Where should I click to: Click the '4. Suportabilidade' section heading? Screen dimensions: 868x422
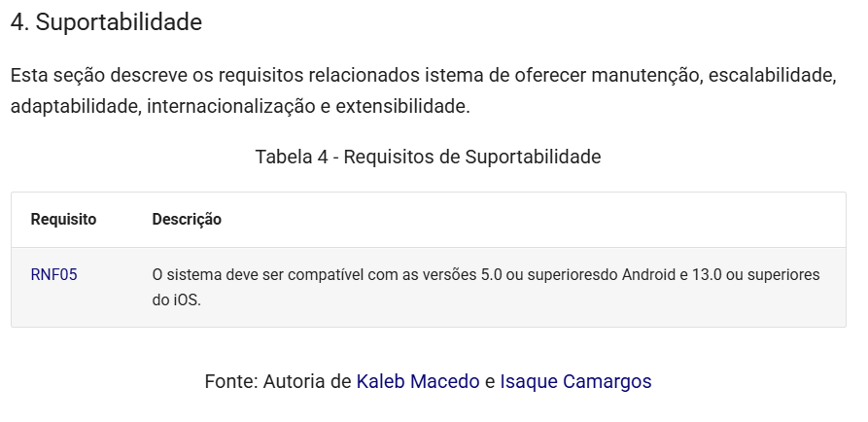pyautogui.click(x=106, y=22)
